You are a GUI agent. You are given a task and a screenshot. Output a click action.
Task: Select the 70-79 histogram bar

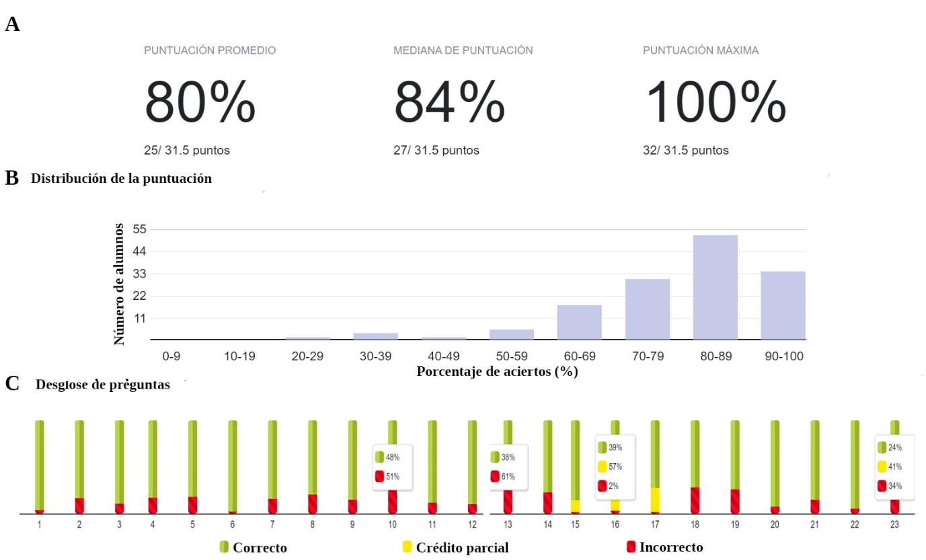click(x=648, y=309)
